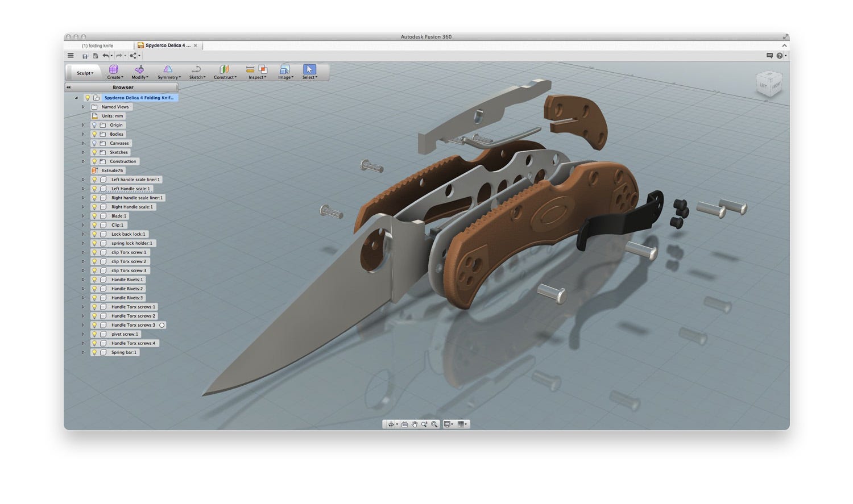853x504 pixels.
Task: Click the Inspect interference icon
Action: tap(263, 69)
